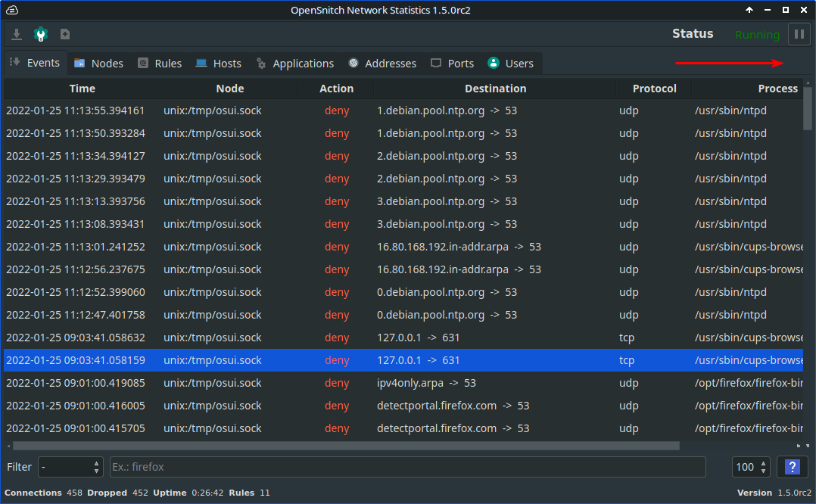The width and height of the screenshot is (816, 504).
Task: Select the row at 11:13:01.241252
Action: 403,247
